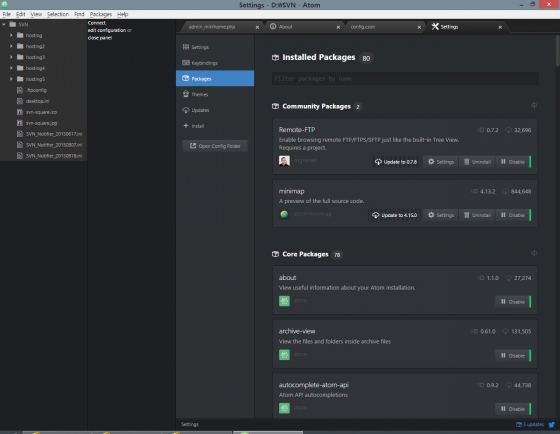Open minimap package settings
The image size is (560, 434).
pyautogui.click(x=441, y=215)
